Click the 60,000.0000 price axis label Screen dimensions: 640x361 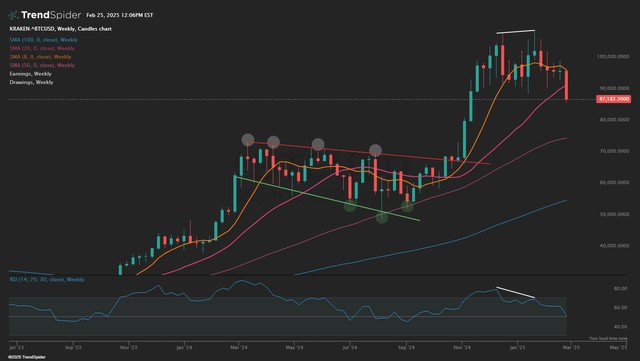[x=614, y=183]
